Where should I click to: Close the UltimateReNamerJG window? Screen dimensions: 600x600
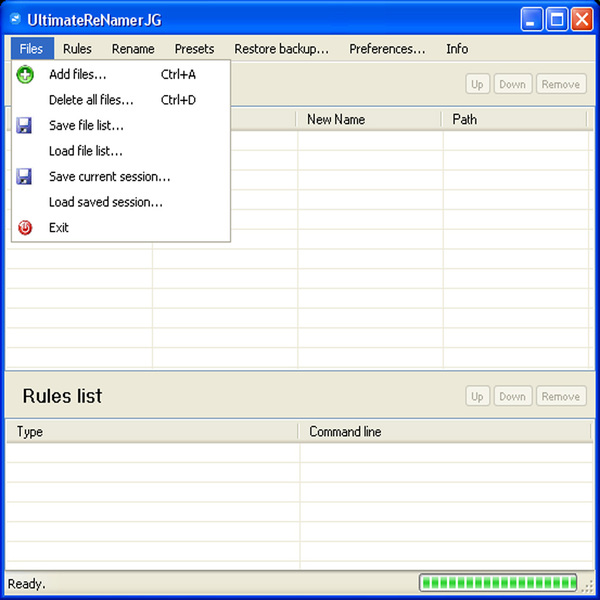pyautogui.click(x=582, y=19)
